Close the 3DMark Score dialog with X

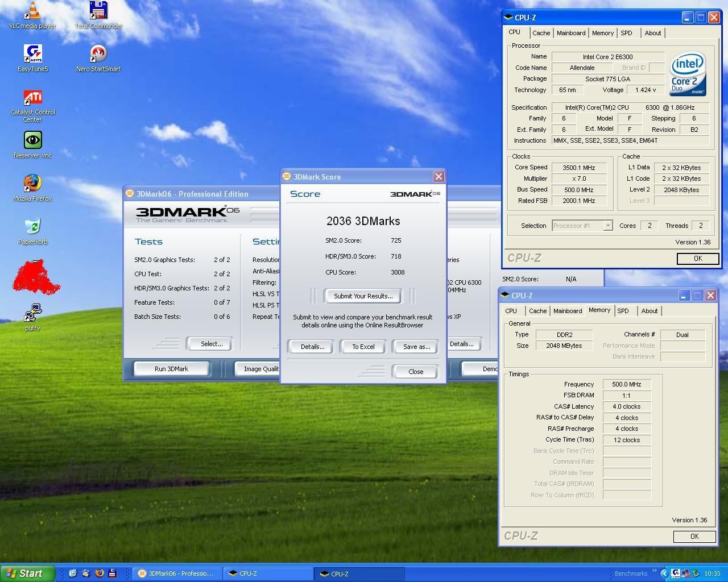(x=439, y=177)
